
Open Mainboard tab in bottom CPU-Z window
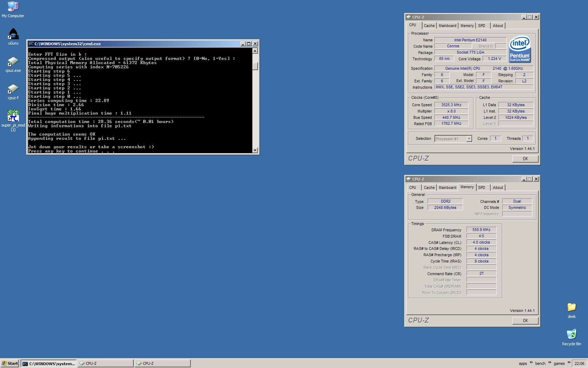[447, 188]
